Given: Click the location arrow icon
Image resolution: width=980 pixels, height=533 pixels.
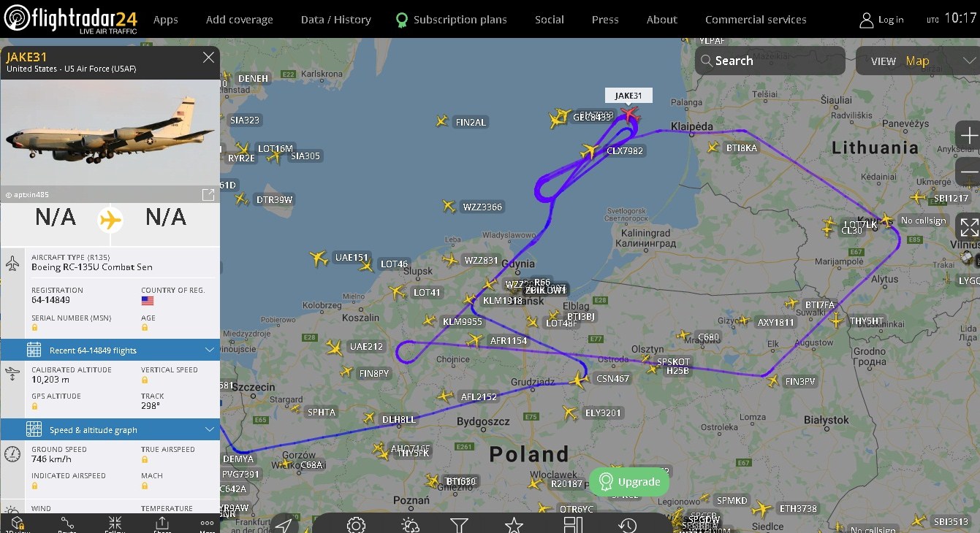Looking at the screenshot, I should coord(284,526).
